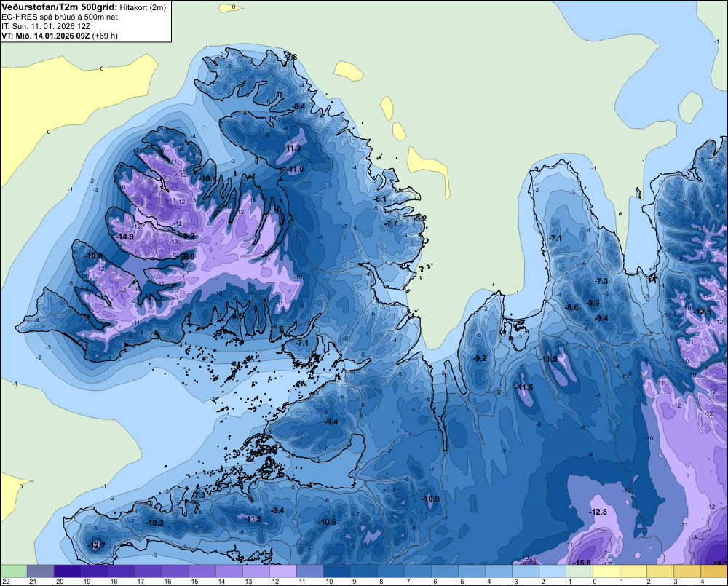Select the 'Hitakort (2m)' subtitle text
The image size is (728, 586).
(143, 7)
